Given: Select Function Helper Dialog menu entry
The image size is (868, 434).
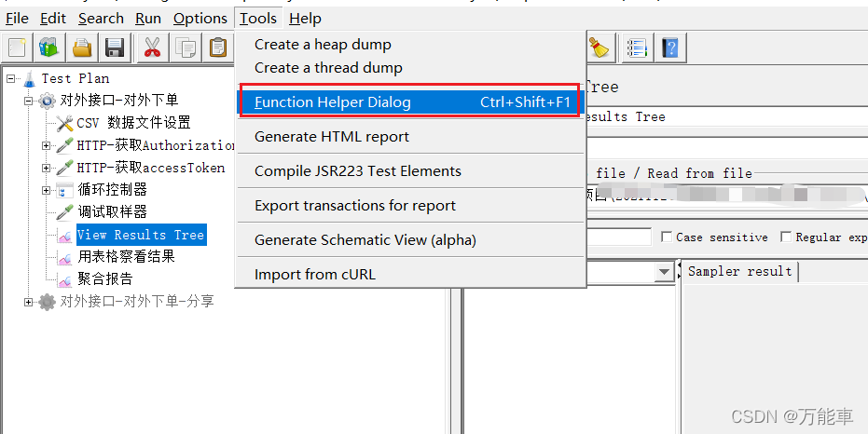Looking at the screenshot, I should click(410, 102).
